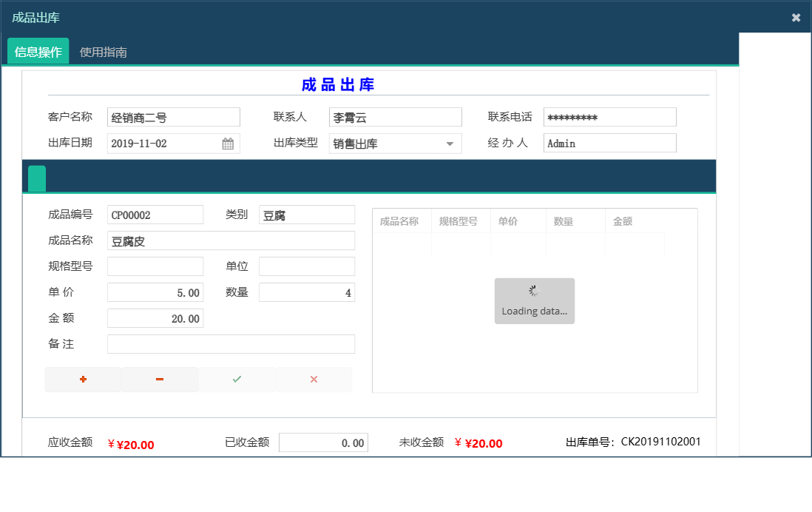Select the 经办人 field showing Admin
The height and width of the screenshot is (512, 812).
609,143
